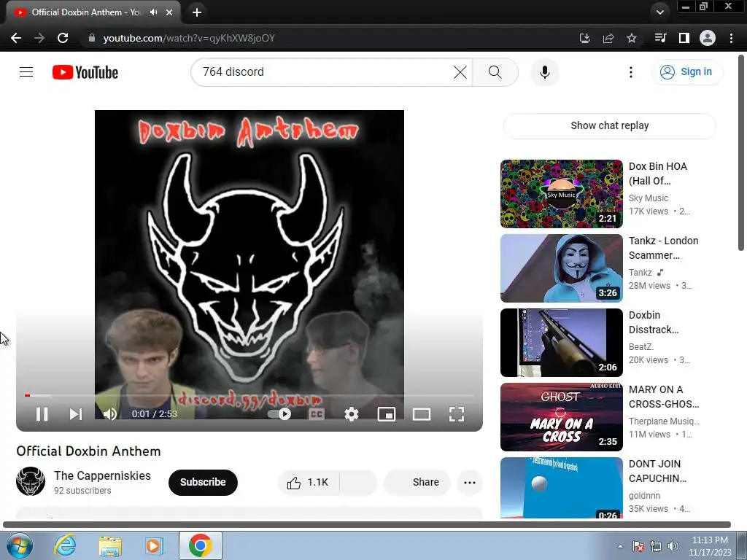This screenshot has height=560, width=747.
Task: Mute the video player volume
Action: (110, 414)
